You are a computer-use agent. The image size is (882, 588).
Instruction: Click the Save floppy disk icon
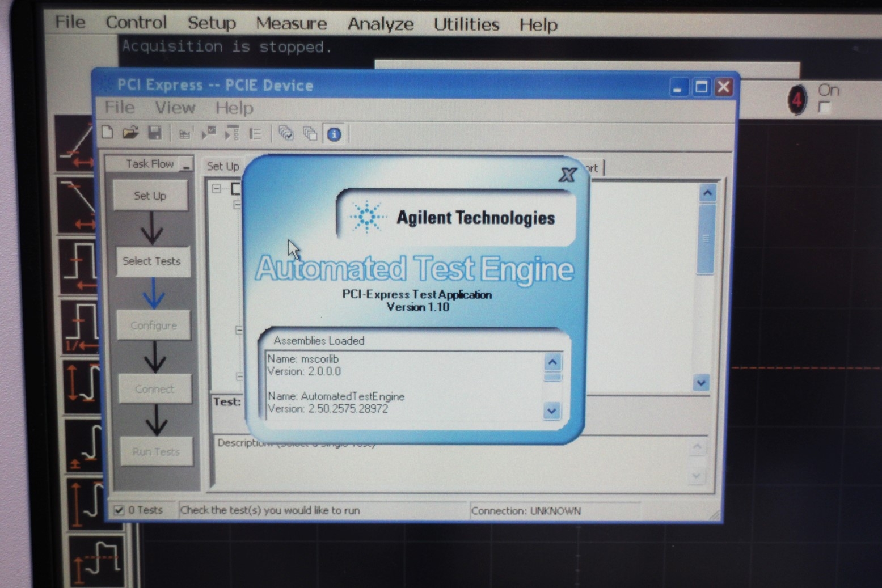pyautogui.click(x=155, y=133)
